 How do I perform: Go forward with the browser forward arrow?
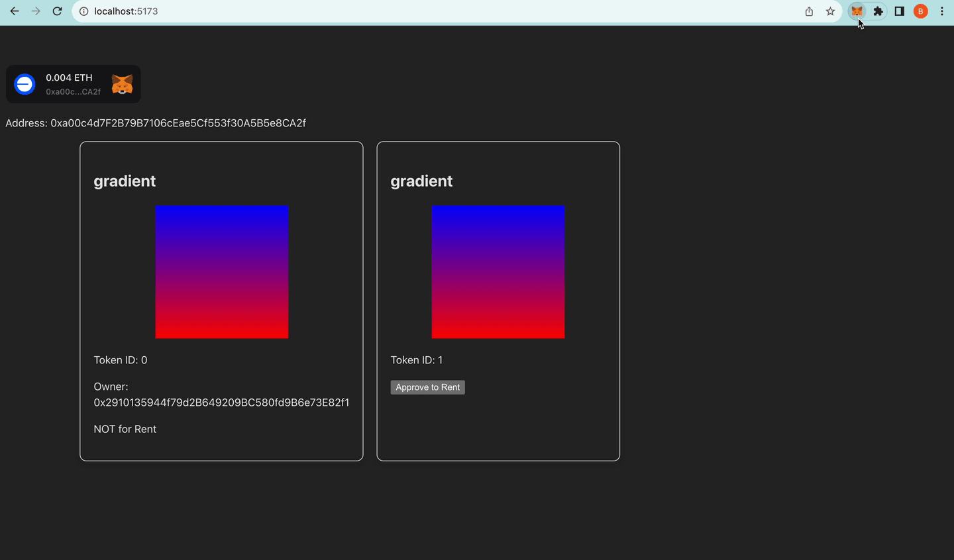[x=36, y=11]
